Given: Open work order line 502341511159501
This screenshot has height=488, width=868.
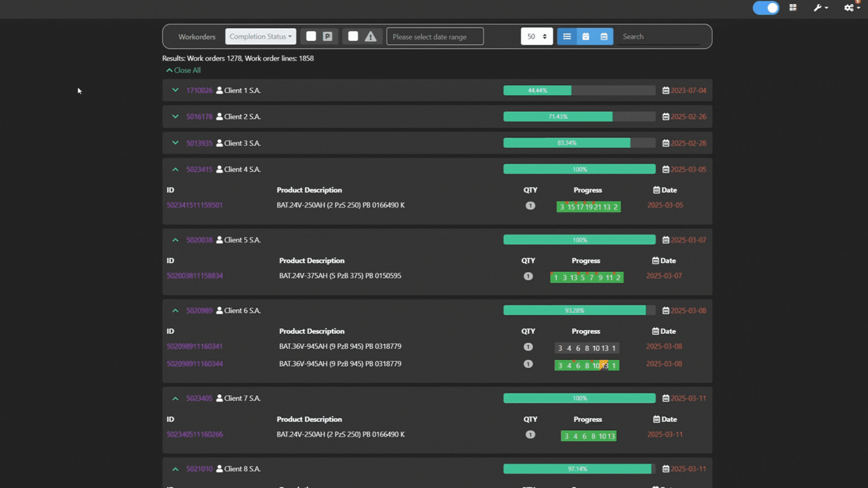Looking at the screenshot, I should (194, 205).
